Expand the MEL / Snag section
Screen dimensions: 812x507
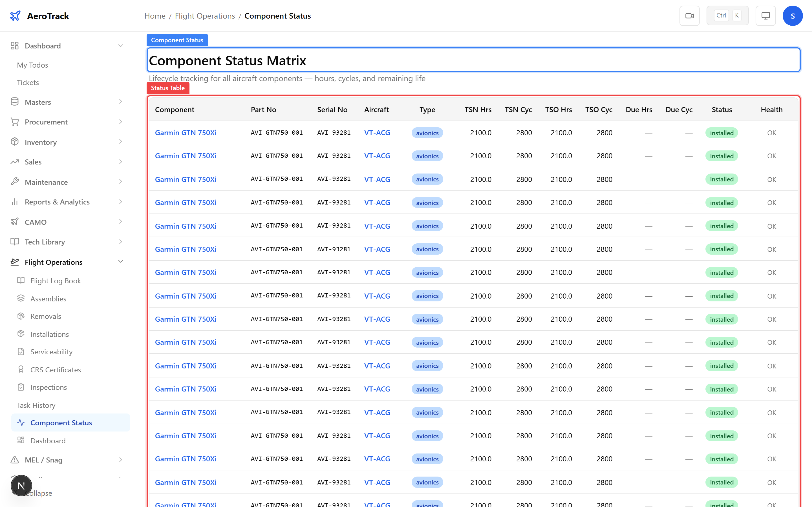coord(120,460)
